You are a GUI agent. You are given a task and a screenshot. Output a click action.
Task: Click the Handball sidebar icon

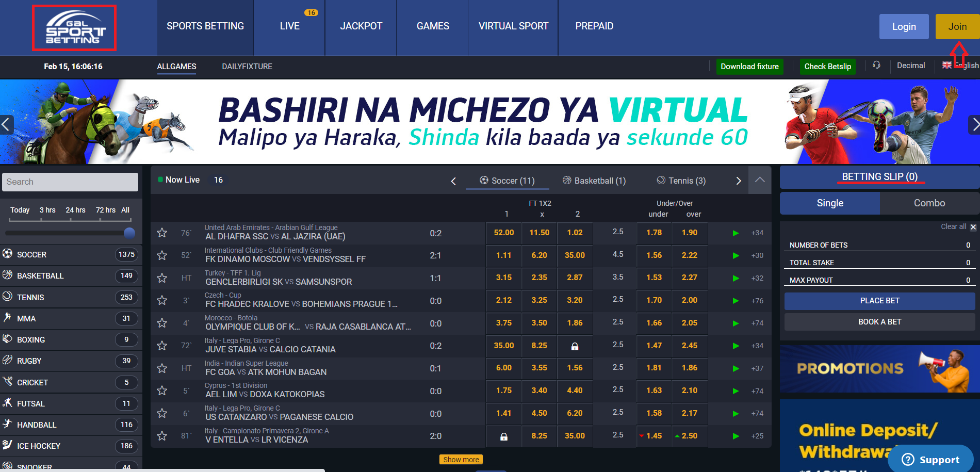click(8, 424)
